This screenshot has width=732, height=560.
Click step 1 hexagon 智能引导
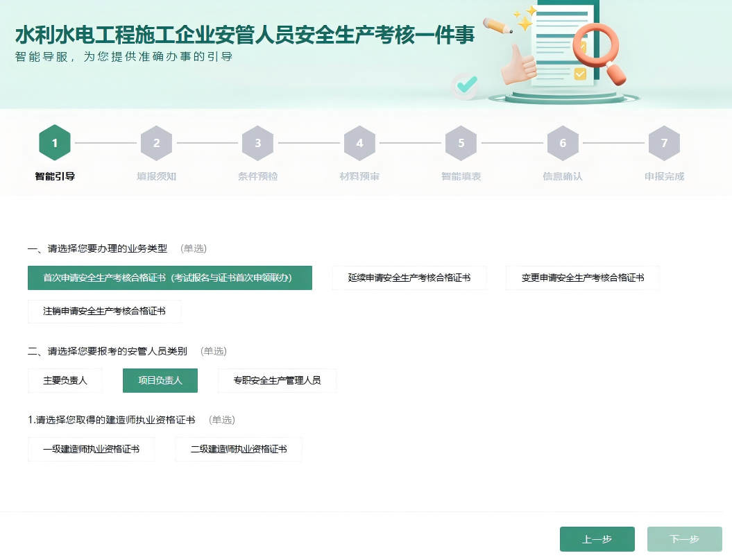point(55,143)
